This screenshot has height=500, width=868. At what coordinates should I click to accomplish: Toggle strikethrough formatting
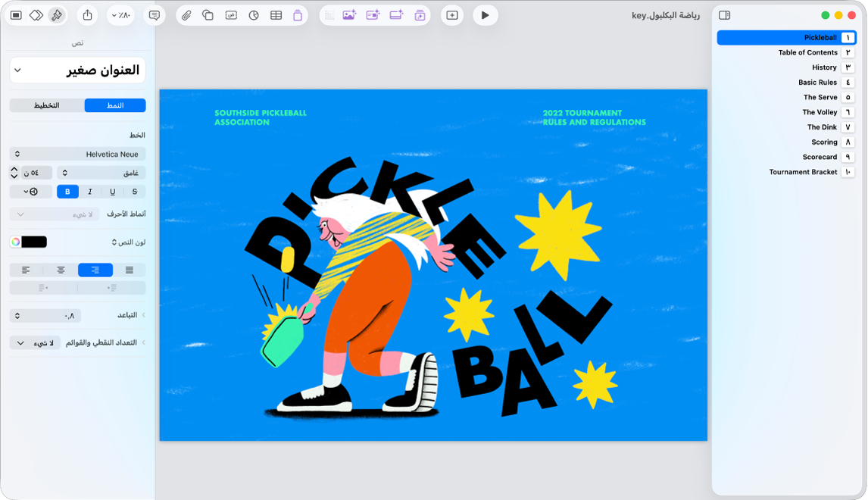(x=135, y=192)
